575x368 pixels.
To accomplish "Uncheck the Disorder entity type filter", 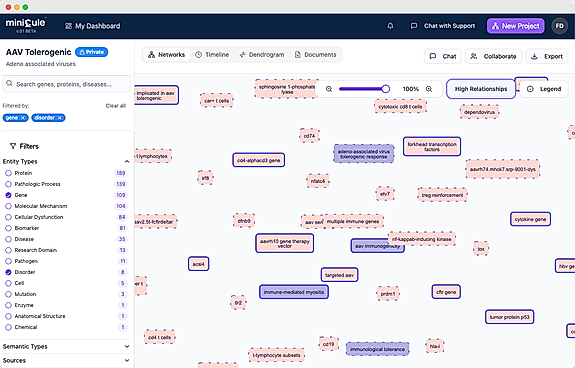I will click(x=8, y=272).
